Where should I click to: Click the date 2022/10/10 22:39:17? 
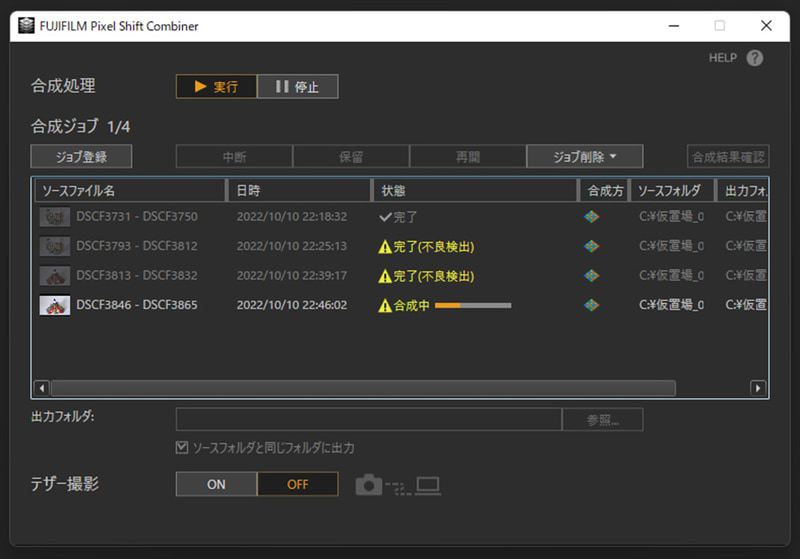point(292,276)
